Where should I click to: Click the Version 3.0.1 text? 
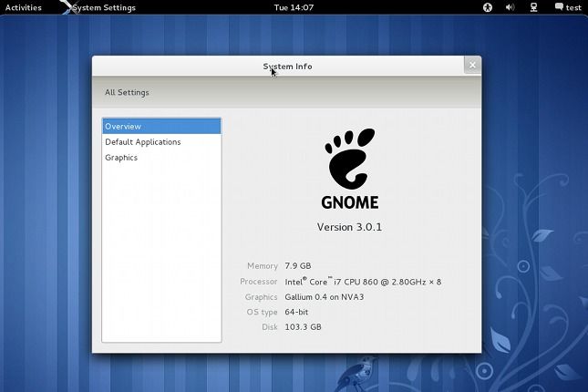[x=349, y=227]
